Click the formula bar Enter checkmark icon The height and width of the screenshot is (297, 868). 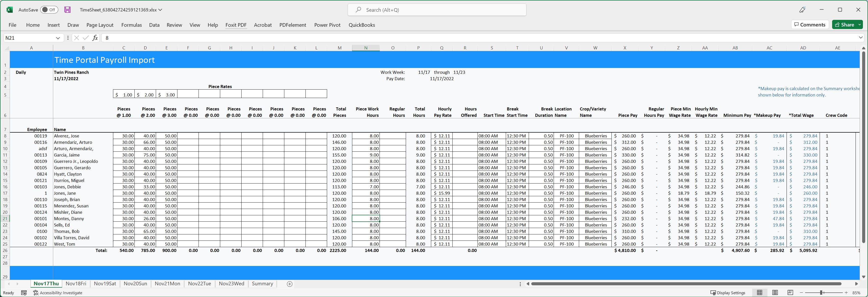(x=86, y=38)
